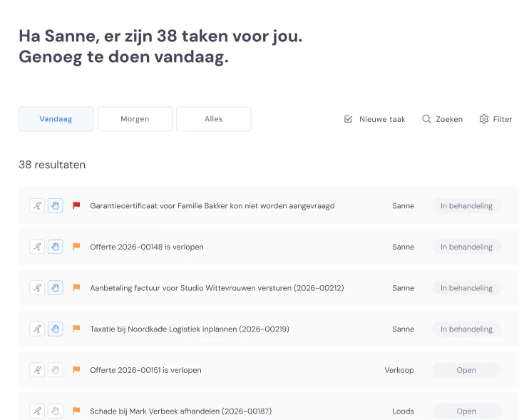
Task: Click the Nieuwe taak checkbox icon
Action: (348, 119)
